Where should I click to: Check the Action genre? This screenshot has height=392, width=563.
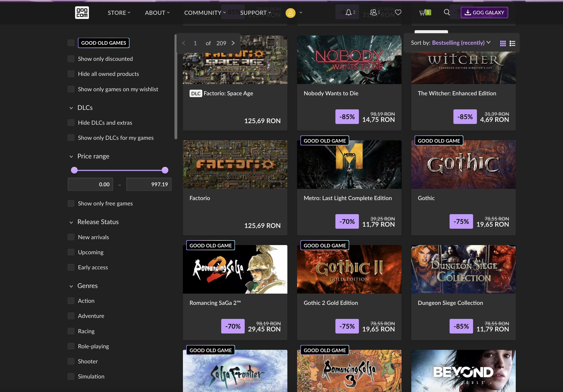(x=71, y=301)
